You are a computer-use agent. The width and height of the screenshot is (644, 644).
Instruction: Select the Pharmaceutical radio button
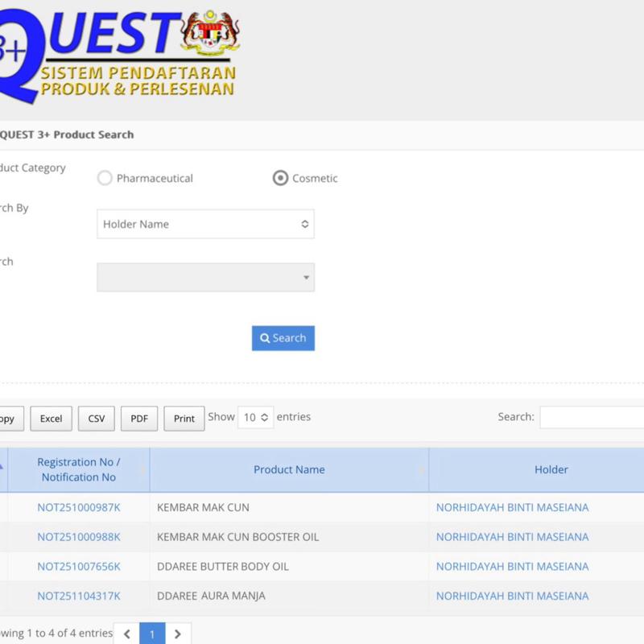click(105, 178)
